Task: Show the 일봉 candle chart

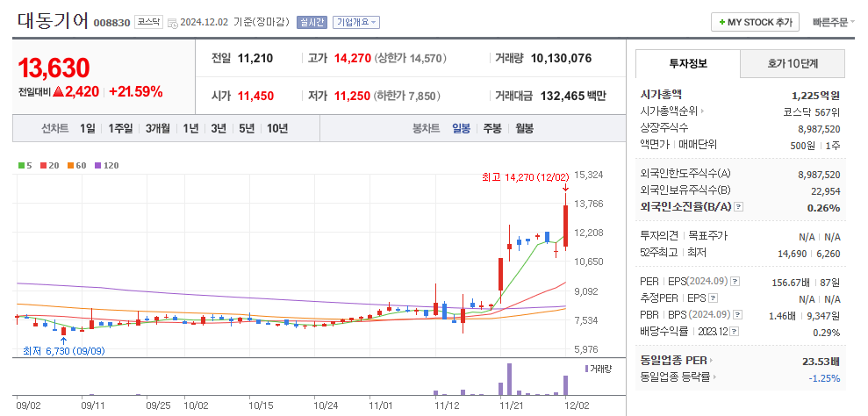Action: pyautogui.click(x=461, y=128)
